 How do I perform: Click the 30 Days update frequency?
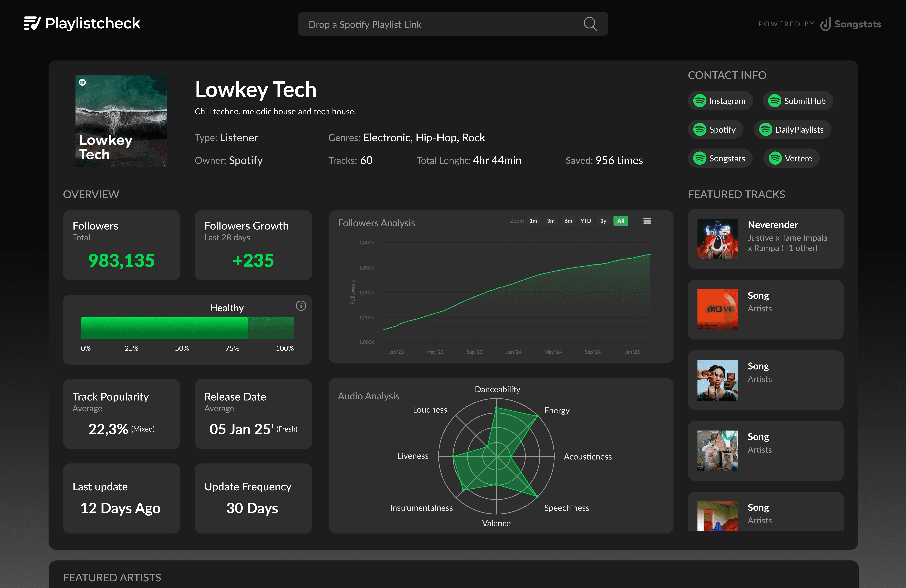tap(252, 508)
